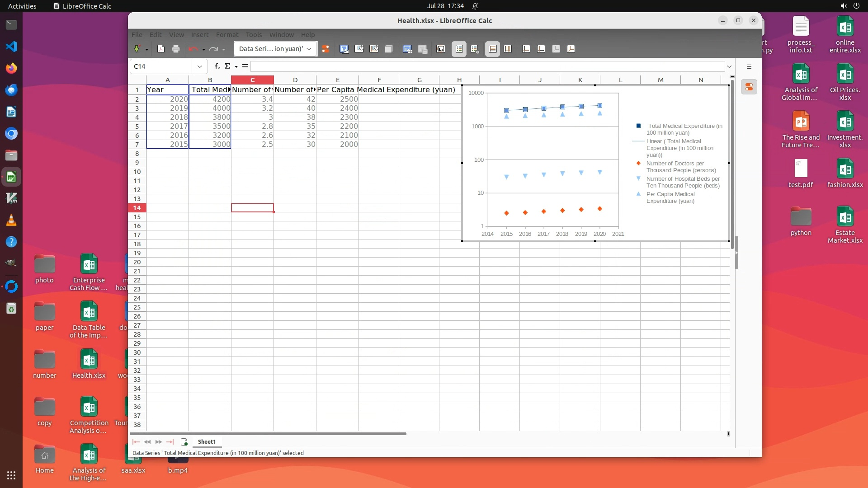Screen dimensions: 868x488
Task: Select the Sheet1 tab
Action: coord(207,442)
